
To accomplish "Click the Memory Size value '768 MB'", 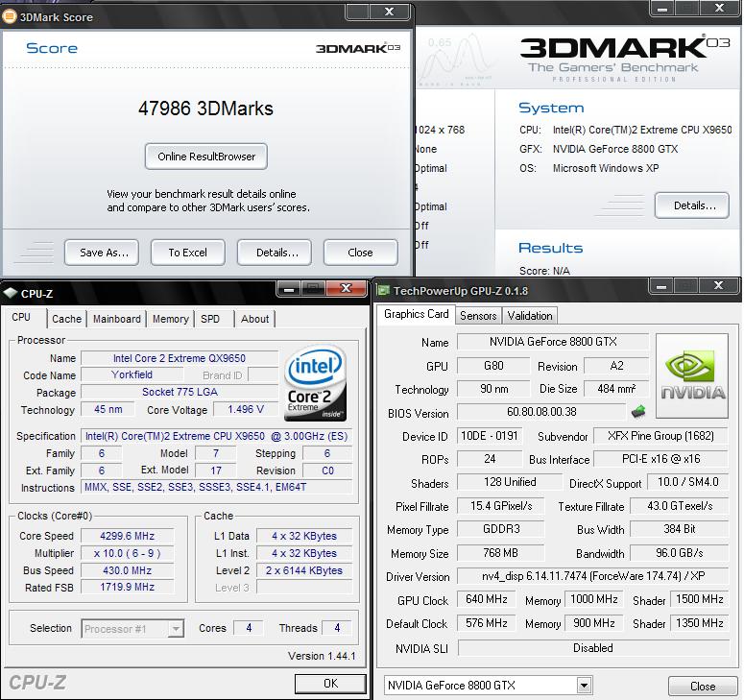I will point(500,553).
